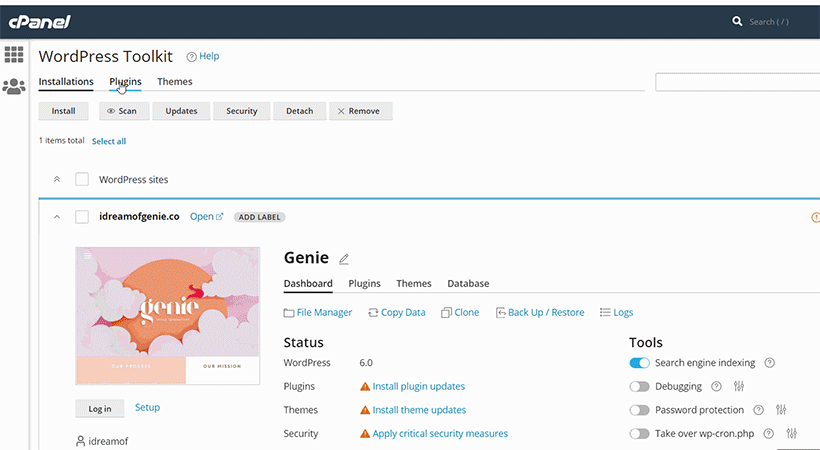Select the Dashboard tab for Genie
Screen dimensions: 820x450
(x=308, y=284)
